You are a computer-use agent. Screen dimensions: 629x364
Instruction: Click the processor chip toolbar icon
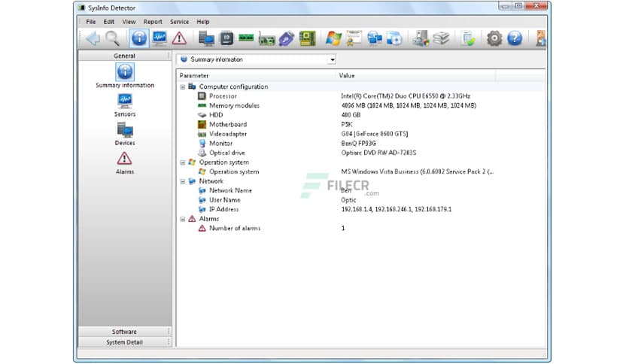(226, 38)
